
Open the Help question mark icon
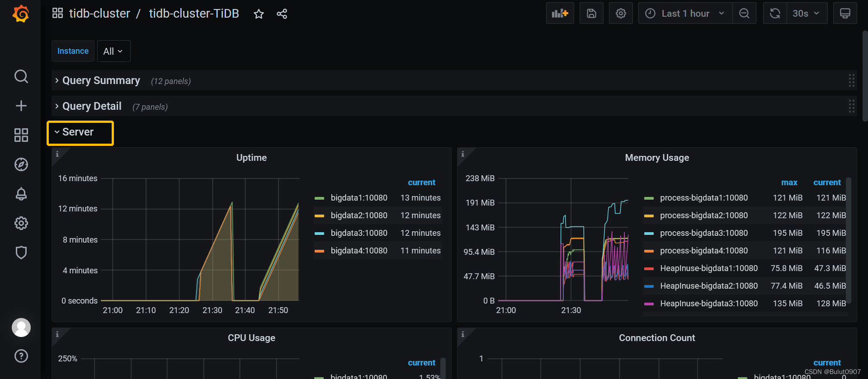pos(21,356)
